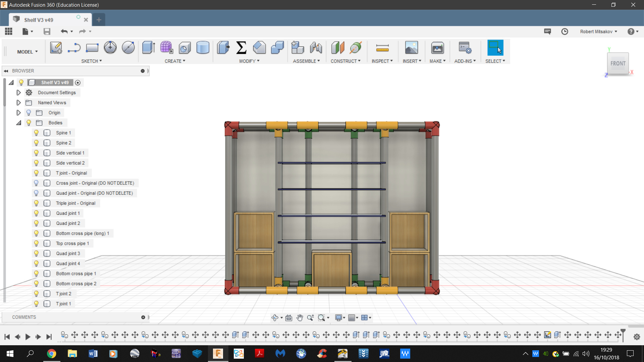
Task: Open the job status clock icon
Action: (565, 32)
